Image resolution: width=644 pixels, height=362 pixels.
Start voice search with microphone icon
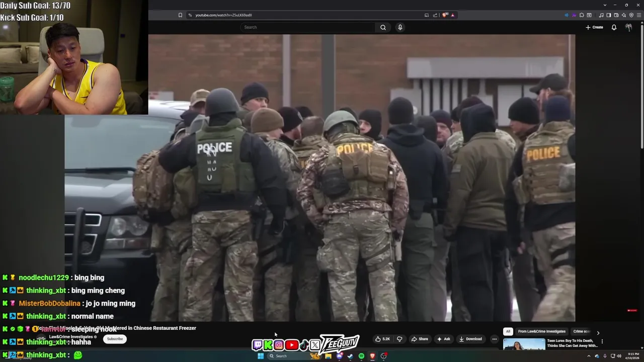[400, 27]
